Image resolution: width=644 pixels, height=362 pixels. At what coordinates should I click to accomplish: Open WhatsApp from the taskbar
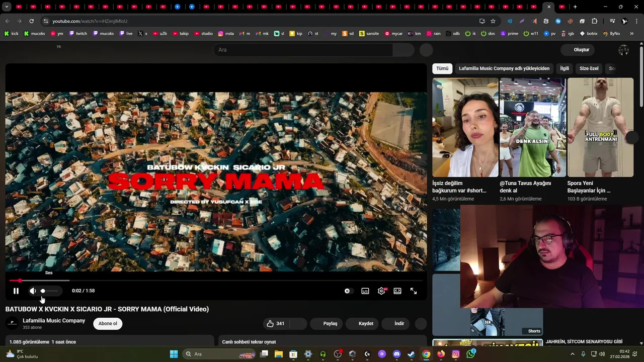click(470, 354)
